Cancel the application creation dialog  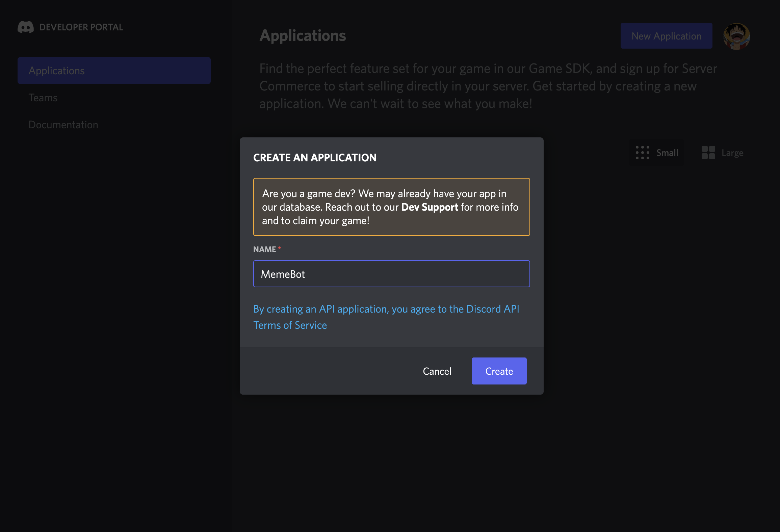(x=437, y=371)
